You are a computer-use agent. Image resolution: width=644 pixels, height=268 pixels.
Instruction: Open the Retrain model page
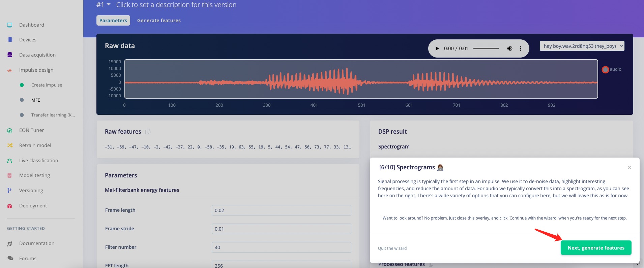pos(35,145)
